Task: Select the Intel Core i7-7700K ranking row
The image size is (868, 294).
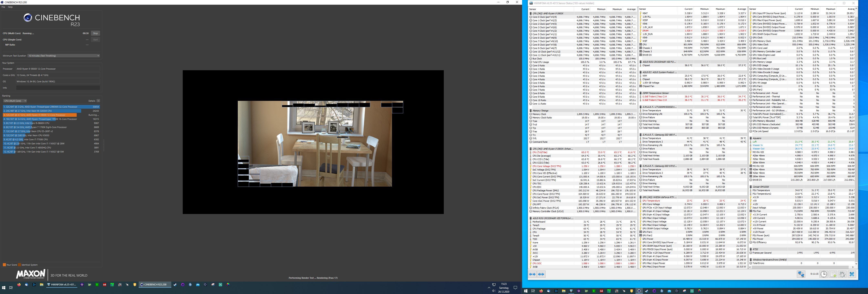Action: point(51,139)
